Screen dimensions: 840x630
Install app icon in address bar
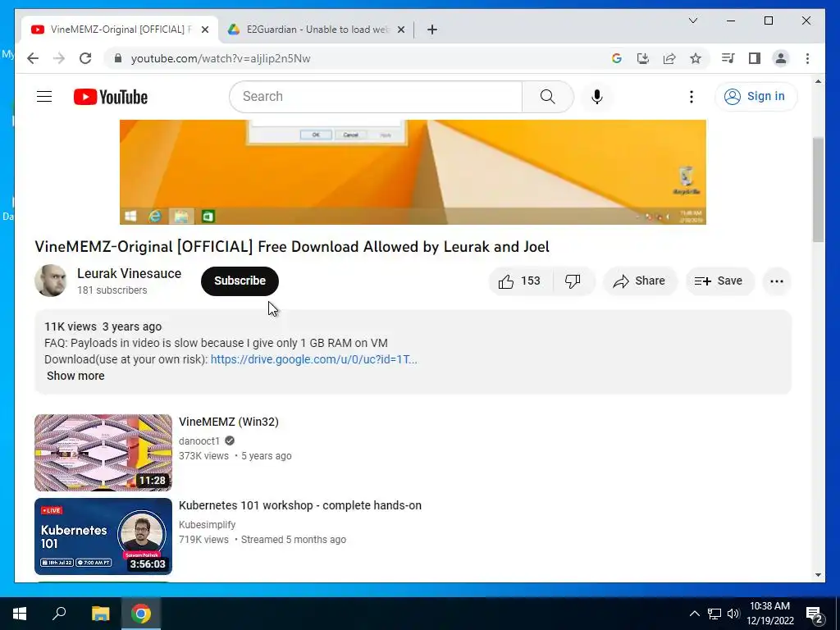click(x=643, y=58)
